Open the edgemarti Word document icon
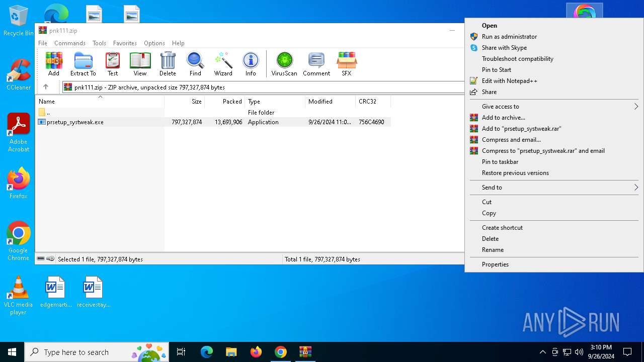 pos(55,292)
